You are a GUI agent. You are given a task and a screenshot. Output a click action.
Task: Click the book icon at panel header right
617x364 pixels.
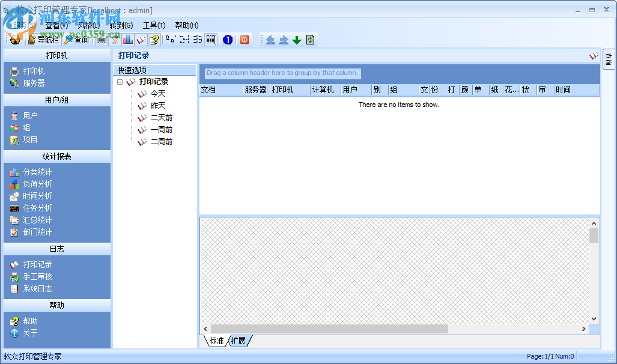[594, 56]
